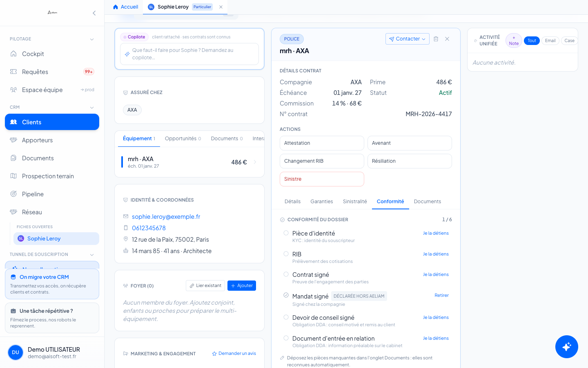Click the star Demander un avis link
Image resolution: width=588 pixels, height=368 pixels.
coord(234,354)
